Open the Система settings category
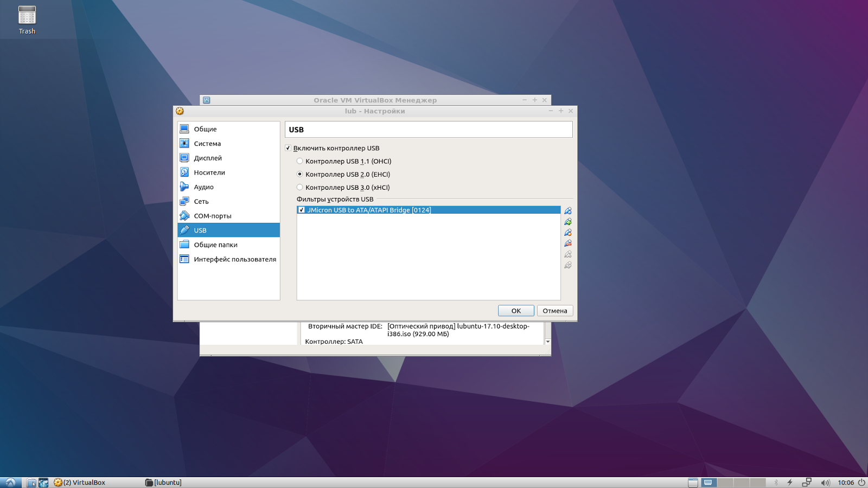 [228, 144]
